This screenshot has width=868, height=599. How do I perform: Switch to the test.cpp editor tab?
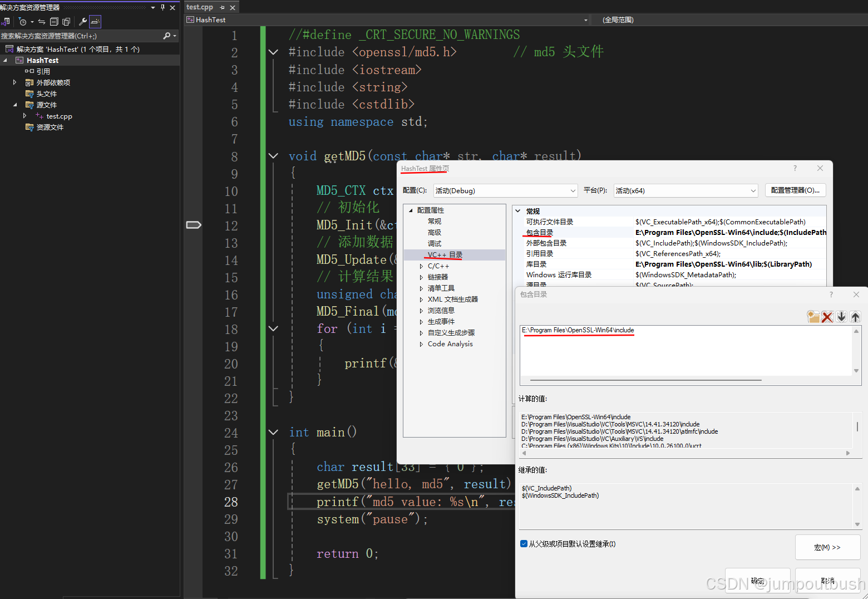199,7
